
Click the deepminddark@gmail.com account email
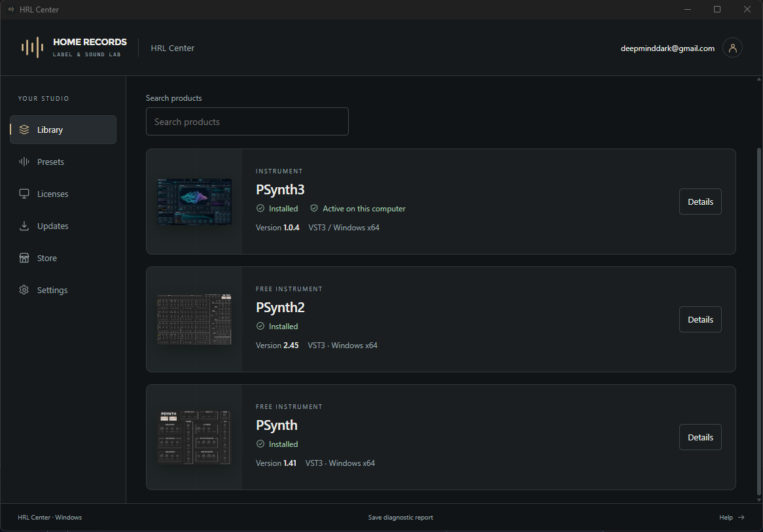point(667,48)
